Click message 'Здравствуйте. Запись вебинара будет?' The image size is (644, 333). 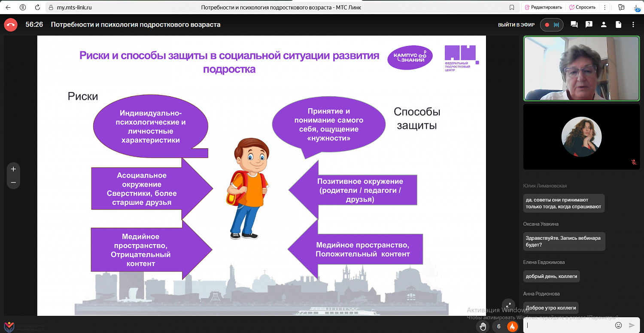coord(564,241)
